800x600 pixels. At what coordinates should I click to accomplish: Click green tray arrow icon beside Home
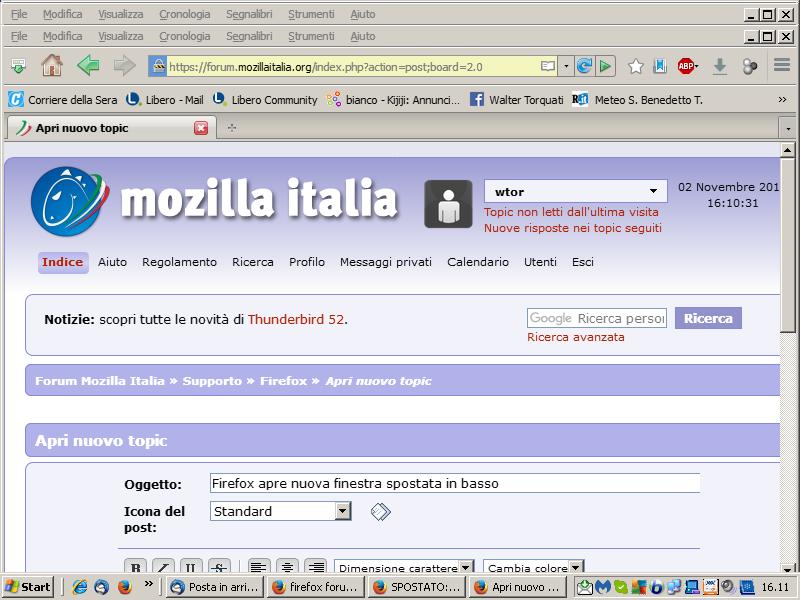coord(18,66)
